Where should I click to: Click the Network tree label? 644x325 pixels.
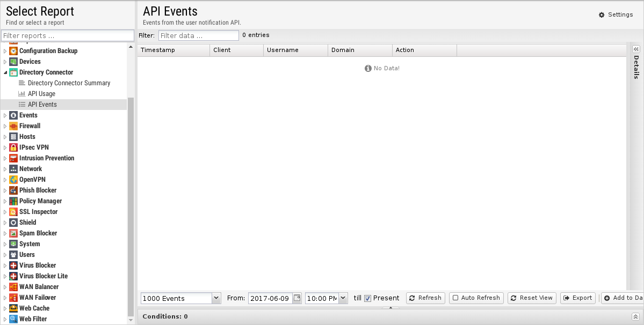(31, 169)
